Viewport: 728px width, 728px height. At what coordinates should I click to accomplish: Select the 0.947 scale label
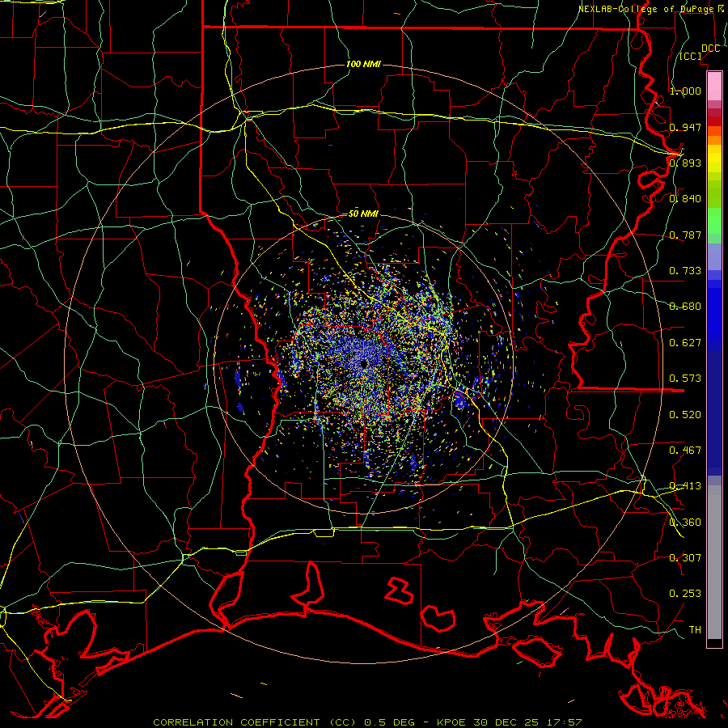tap(685, 127)
